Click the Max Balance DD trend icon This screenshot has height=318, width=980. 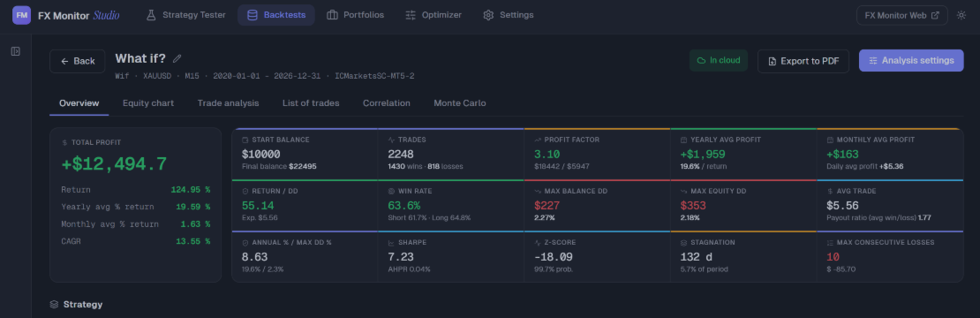coord(538,191)
